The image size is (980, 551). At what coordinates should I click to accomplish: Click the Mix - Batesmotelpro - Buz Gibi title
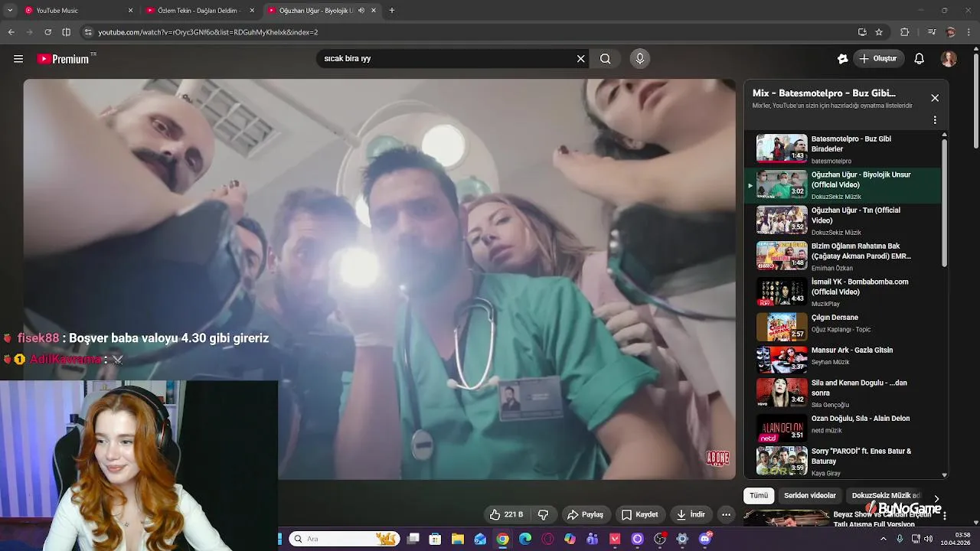824,93
